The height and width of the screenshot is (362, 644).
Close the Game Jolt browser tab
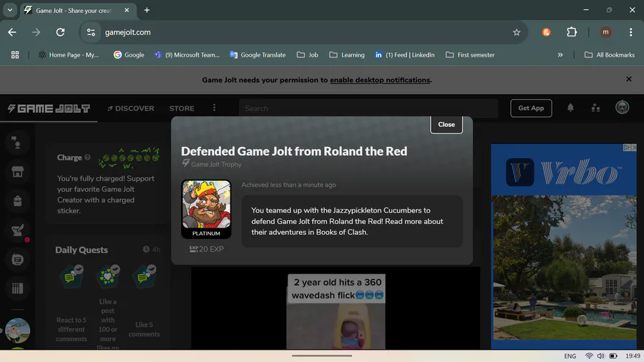127,10
